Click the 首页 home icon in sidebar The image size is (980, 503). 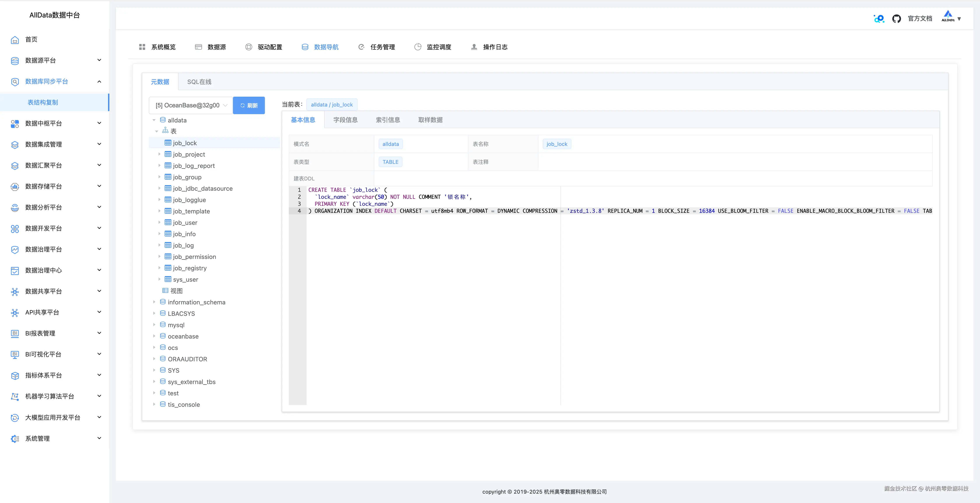point(15,40)
